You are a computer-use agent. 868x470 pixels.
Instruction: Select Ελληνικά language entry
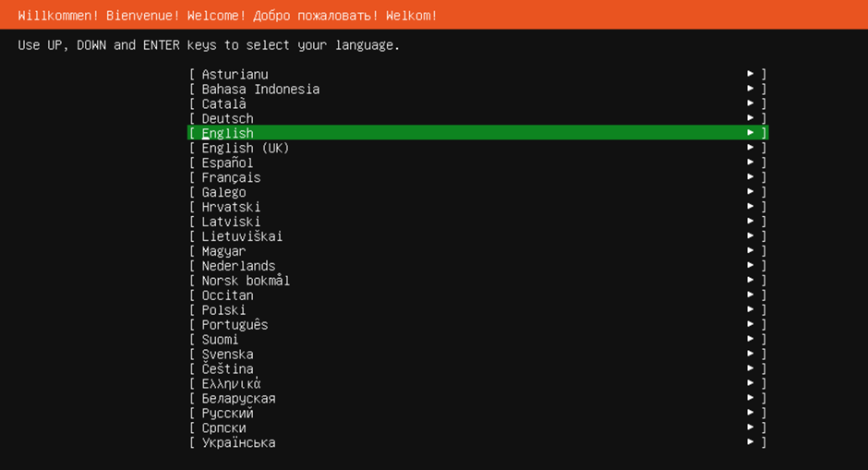pyautogui.click(x=231, y=384)
